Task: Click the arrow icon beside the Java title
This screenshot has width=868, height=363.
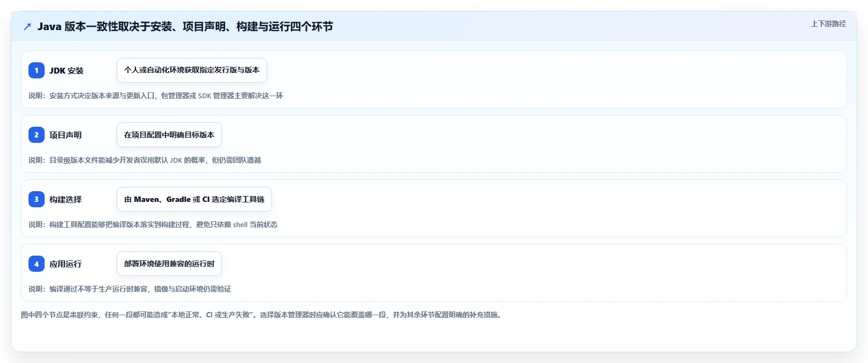Action: (x=27, y=26)
